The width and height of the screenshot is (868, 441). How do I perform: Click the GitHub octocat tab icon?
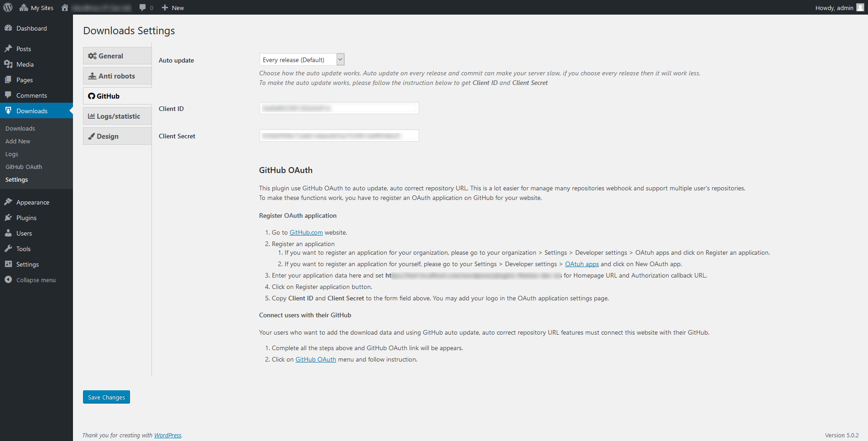[x=91, y=96]
